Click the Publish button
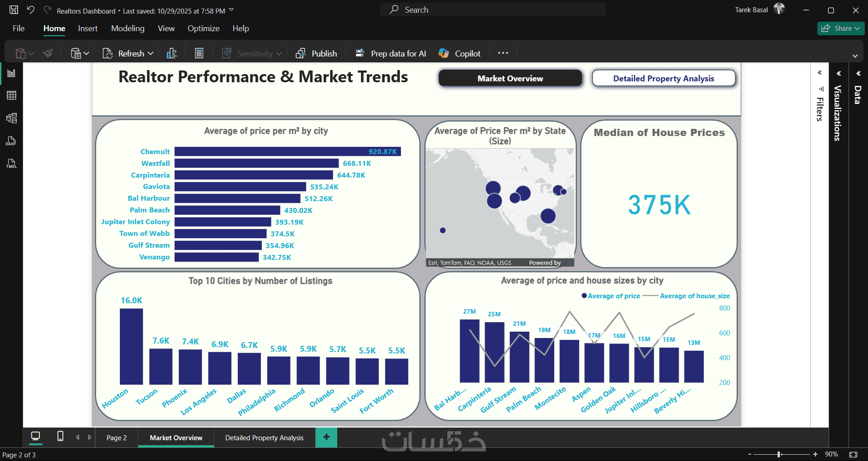 [316, 53]
